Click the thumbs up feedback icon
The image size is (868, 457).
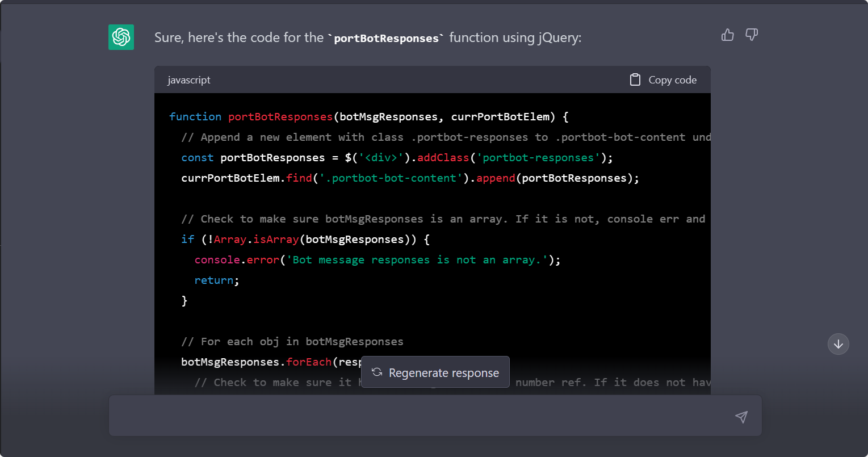tap(727, 35)
